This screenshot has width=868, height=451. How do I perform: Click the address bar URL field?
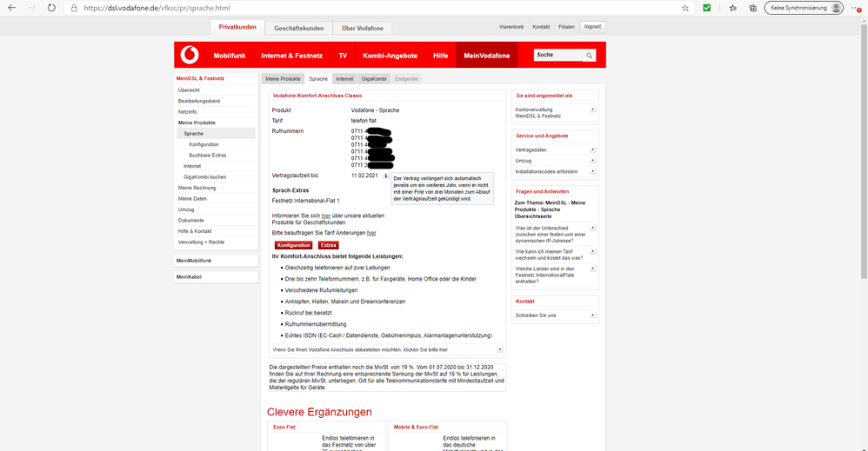click(377, 8)
